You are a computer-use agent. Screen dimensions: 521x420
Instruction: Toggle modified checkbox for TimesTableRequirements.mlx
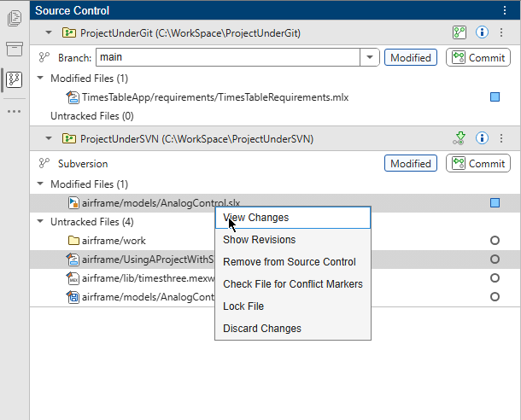coord(495,97)
